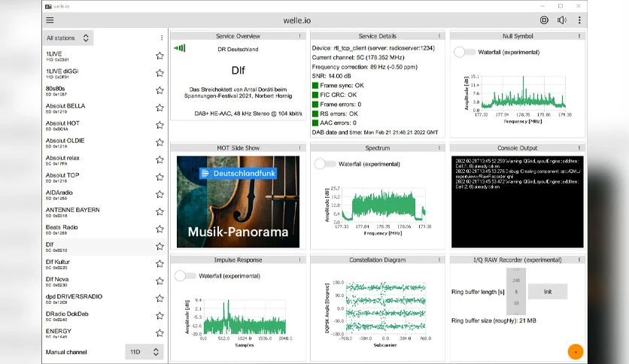Mark Dlf Kultur as favorite
The height and width of the screenshot is (364, 629).
tap(160, 263)
